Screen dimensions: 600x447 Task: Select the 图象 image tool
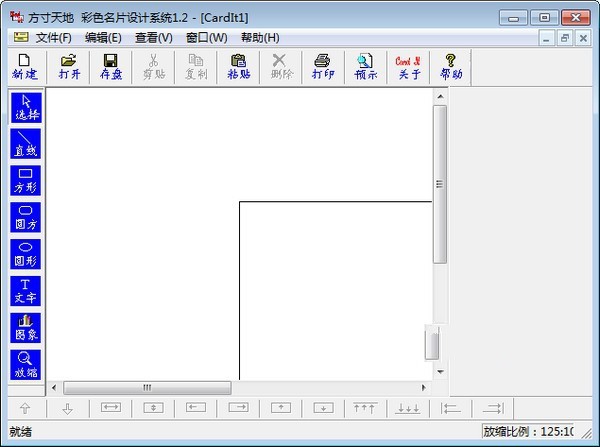tap(26, 328)
